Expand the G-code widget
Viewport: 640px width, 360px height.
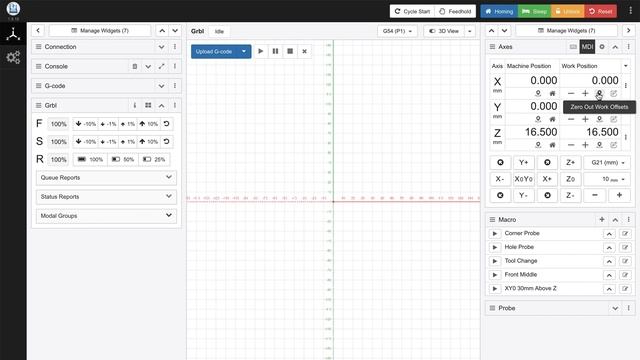161,86
